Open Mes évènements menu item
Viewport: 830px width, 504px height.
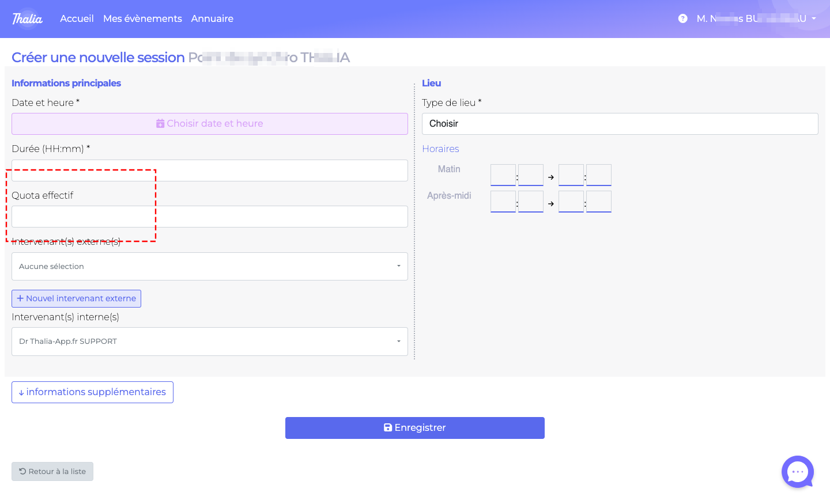(x=142, y=18)
